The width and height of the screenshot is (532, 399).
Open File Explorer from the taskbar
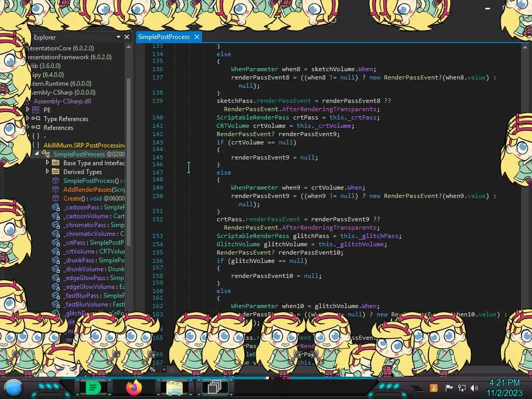175,388
